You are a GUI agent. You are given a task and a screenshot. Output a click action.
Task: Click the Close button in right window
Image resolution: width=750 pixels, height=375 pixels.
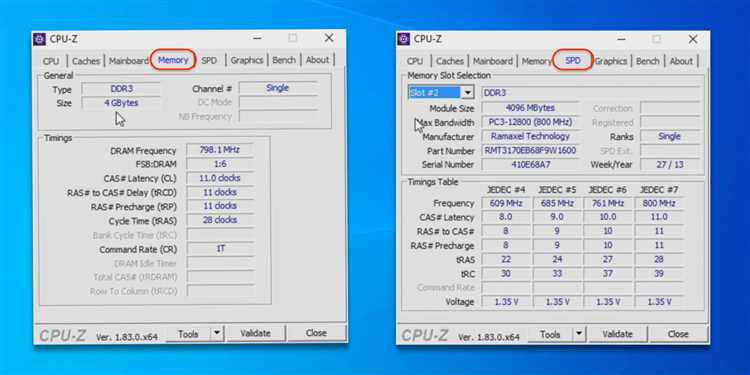[678, 335]
